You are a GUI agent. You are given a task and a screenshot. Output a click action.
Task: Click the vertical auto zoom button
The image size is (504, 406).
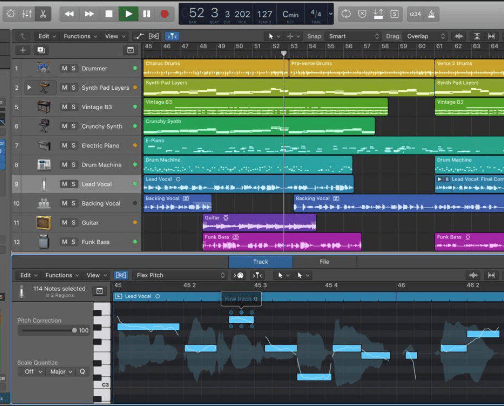(477, 36)
